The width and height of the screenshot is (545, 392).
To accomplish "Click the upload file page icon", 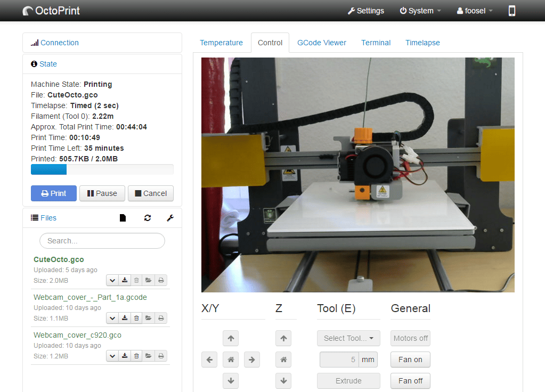I will [x=123, y=218].
